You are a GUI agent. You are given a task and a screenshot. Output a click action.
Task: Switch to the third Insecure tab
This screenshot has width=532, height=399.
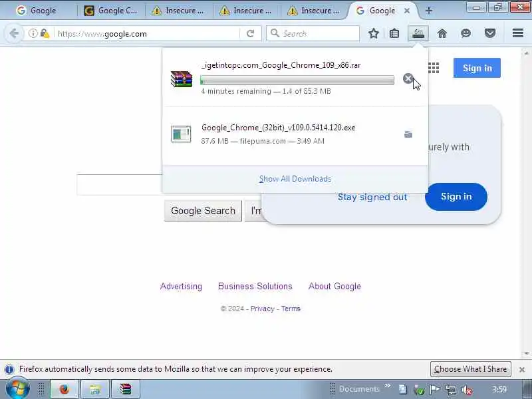coord(314,11)
